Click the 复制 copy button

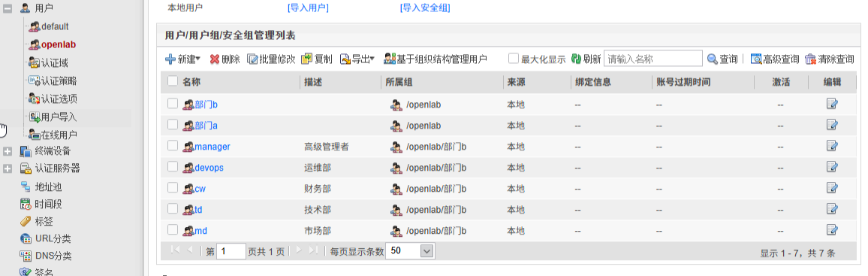tap(316, 59)
